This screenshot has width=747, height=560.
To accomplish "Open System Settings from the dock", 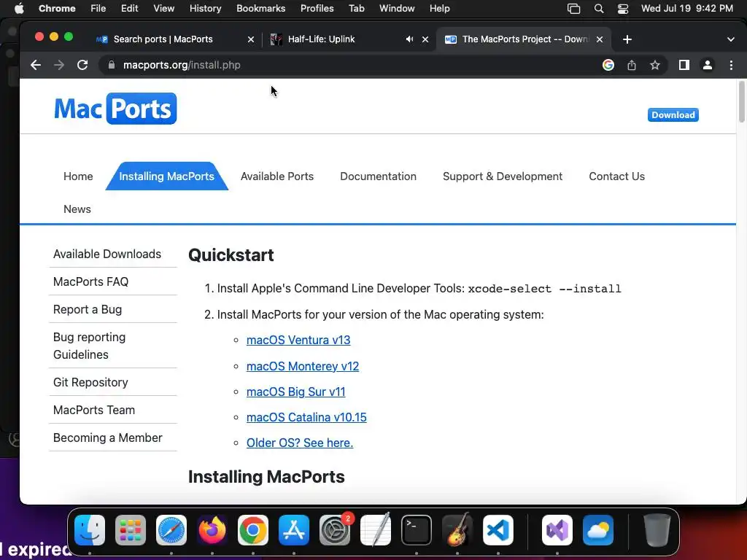I will coord(335,530).
